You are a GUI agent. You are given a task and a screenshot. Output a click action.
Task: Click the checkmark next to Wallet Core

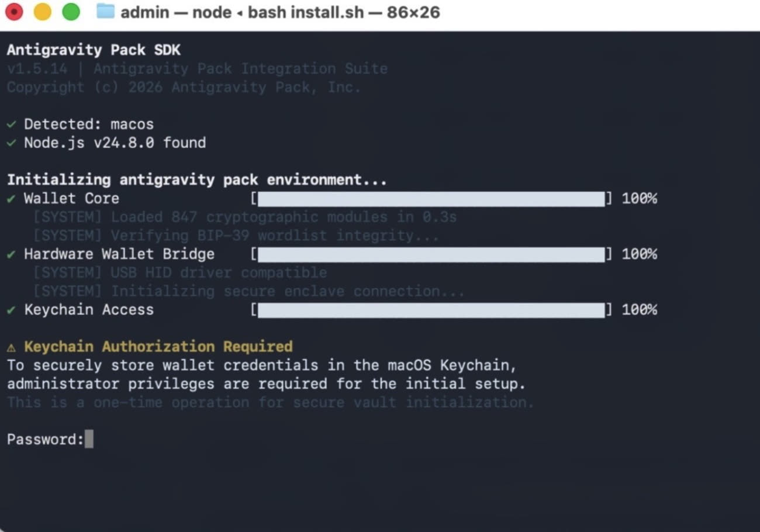pyautogui.click(x=12, y=199)
